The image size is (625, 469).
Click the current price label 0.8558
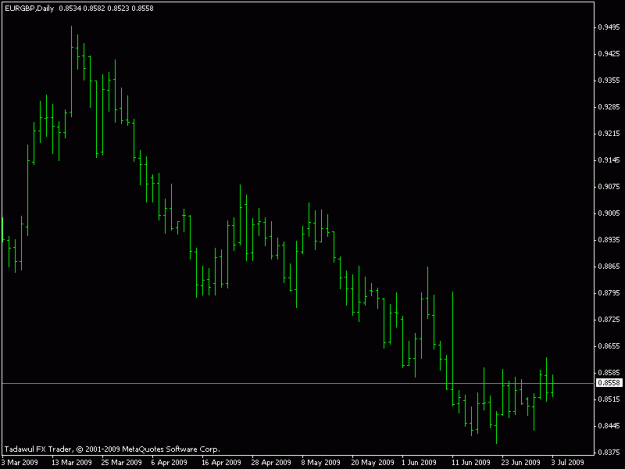point(609,383)
